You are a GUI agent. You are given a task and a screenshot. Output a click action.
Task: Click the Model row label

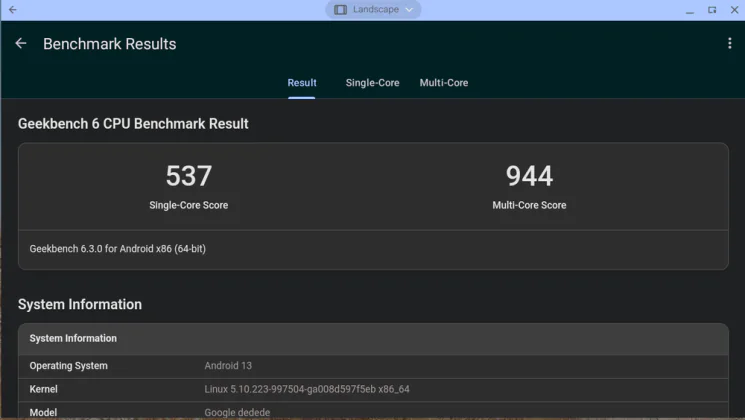point(43,412)
